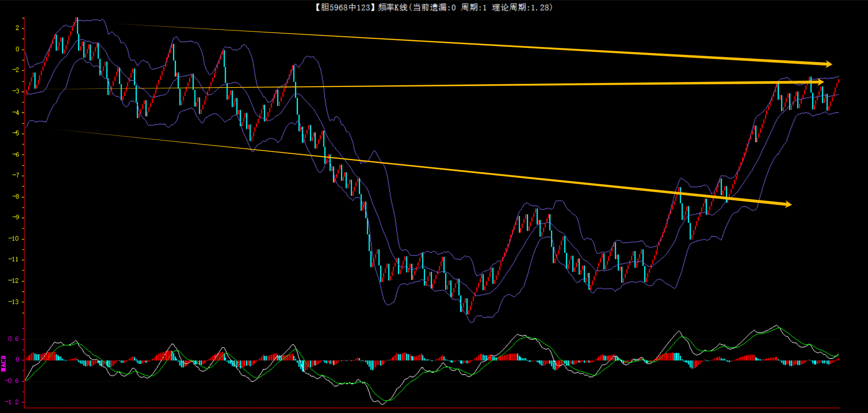Click the -10 label on price axis
Screen dimensions: 868x413
point(14,238)
